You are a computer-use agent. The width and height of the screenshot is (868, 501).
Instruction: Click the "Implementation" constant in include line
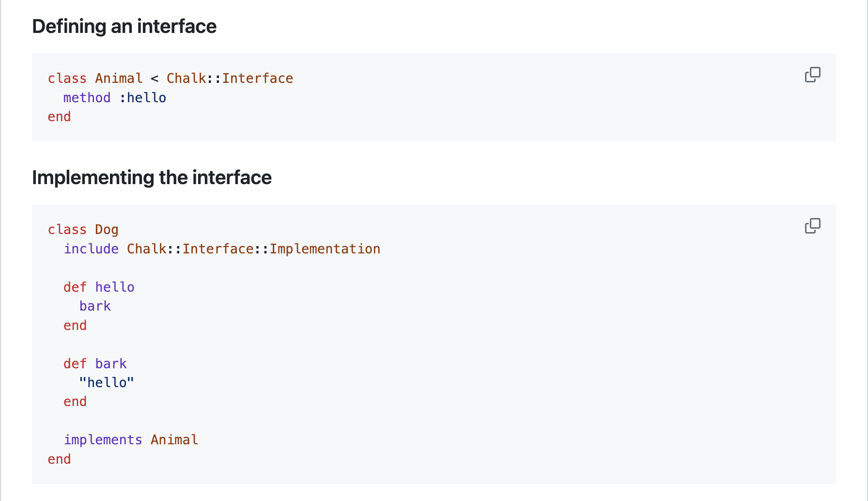[325, 249]
